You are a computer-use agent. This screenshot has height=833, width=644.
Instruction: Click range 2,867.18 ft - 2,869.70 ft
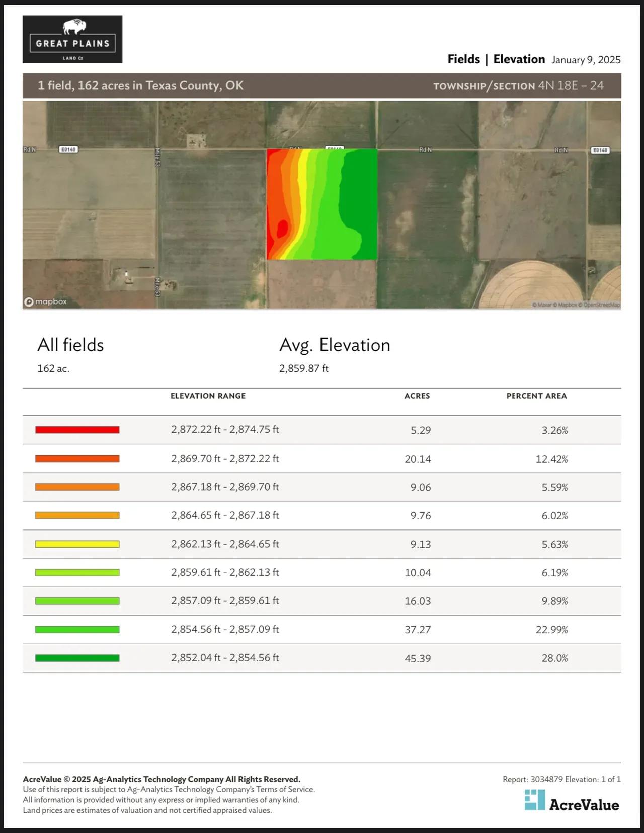coord(225,487)
